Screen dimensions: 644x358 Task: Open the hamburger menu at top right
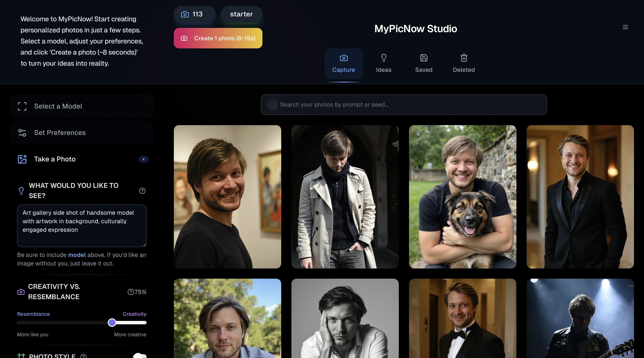625,27
